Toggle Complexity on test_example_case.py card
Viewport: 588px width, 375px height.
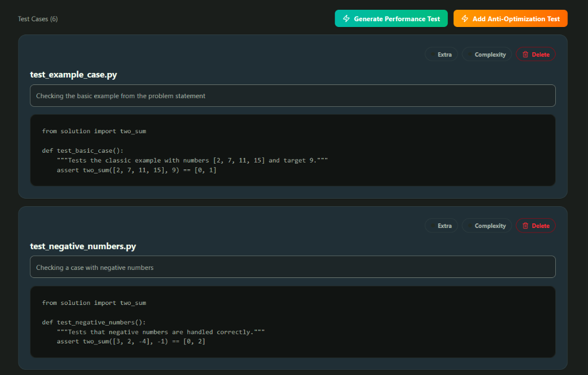point(486,55)
